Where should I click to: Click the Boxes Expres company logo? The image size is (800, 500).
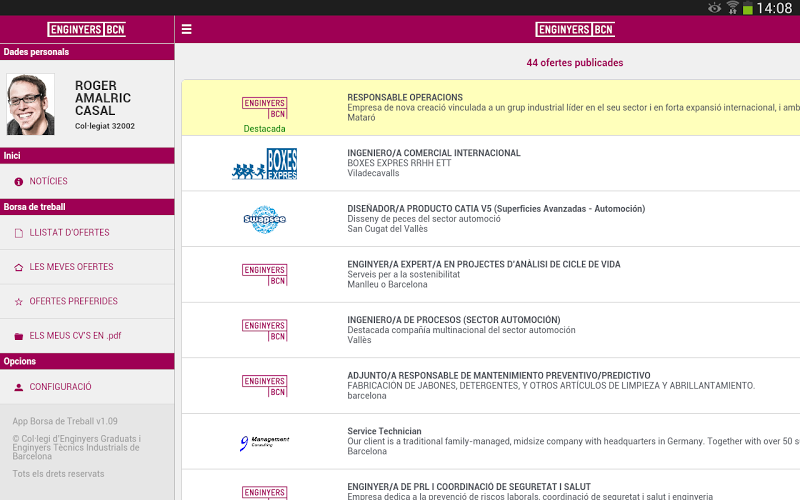coord(264,164)
